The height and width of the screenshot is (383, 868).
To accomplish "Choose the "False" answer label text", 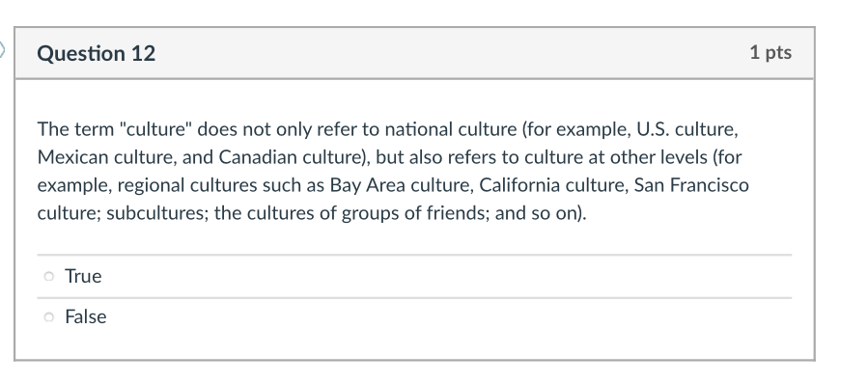I will click(85, 316).
